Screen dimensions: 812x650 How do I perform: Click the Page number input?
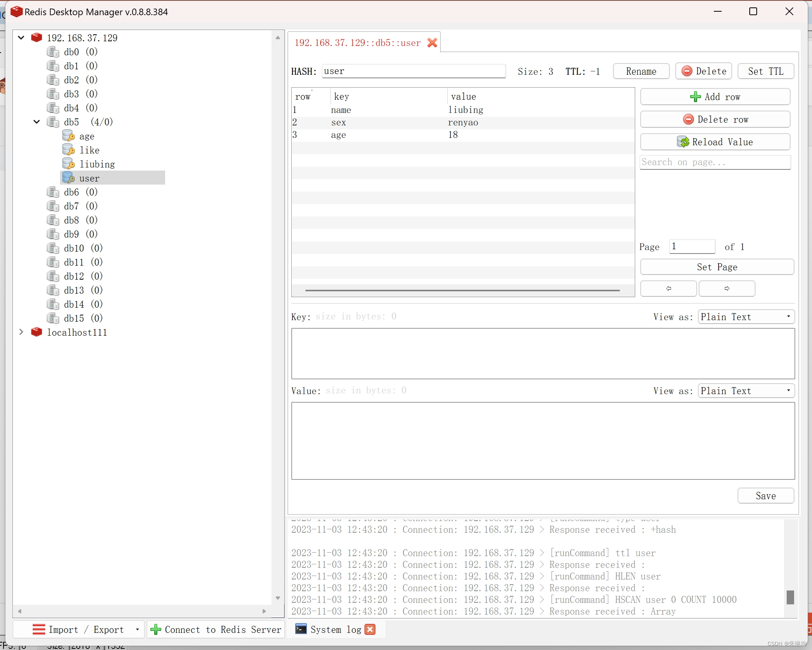[x=692, y=247]
